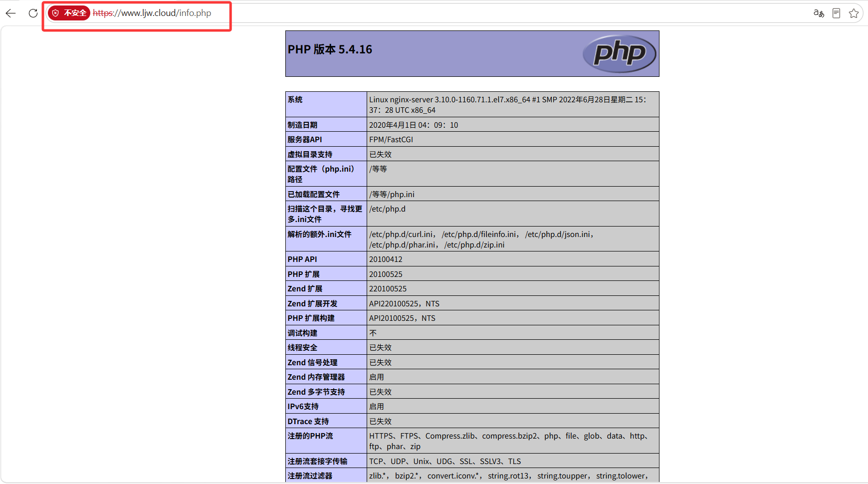Select the DTrace 支持 row label

308,421
